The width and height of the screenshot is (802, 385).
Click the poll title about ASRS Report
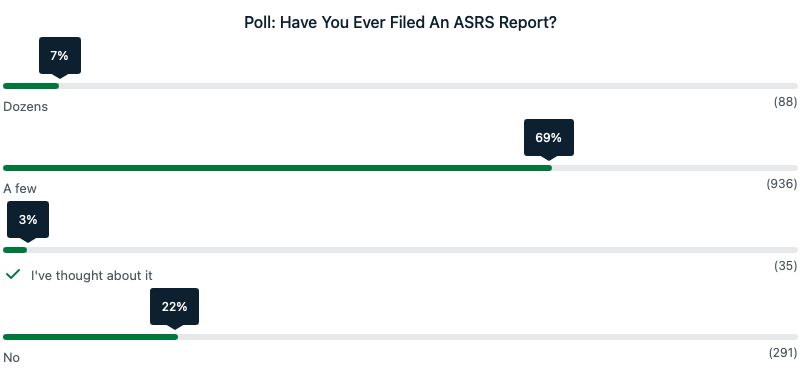(400, 23)
